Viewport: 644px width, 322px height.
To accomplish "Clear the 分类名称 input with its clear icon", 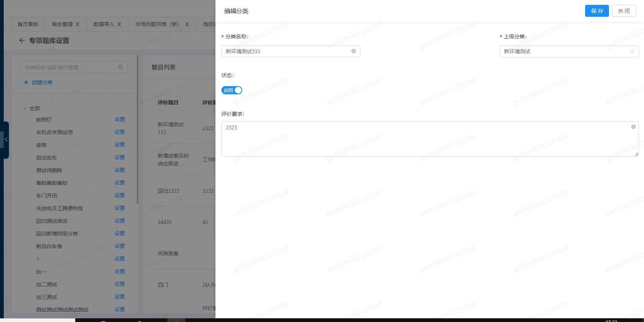I will (354, 51).
